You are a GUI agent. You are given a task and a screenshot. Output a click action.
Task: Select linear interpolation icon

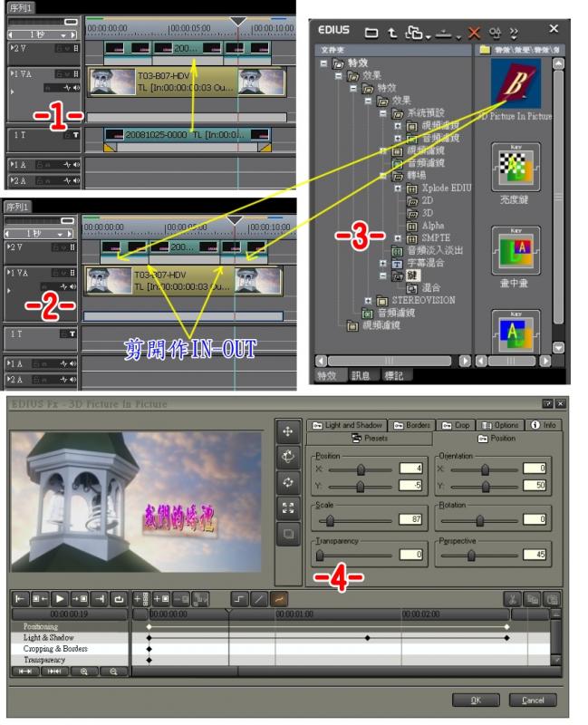pos(259,599)
